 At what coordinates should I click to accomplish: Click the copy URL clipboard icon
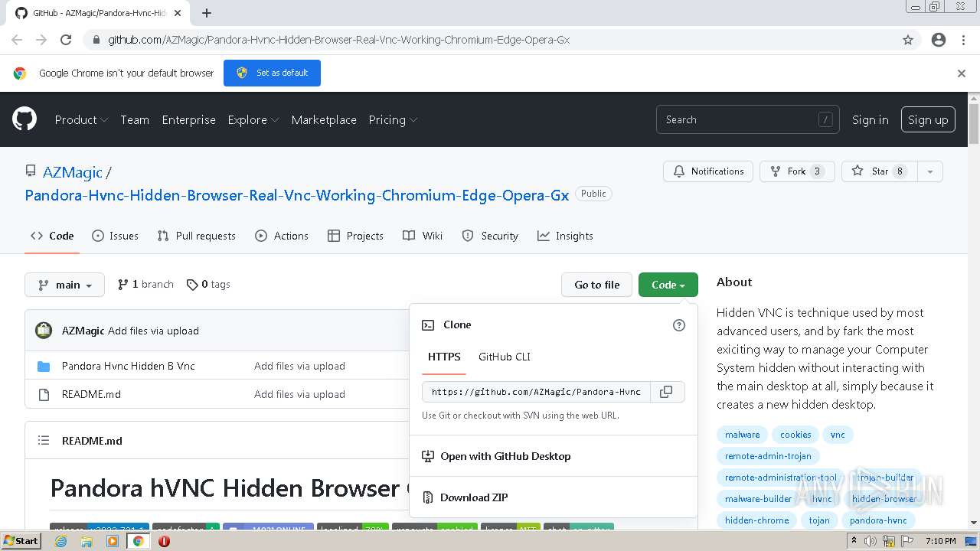tap(666, 392)
